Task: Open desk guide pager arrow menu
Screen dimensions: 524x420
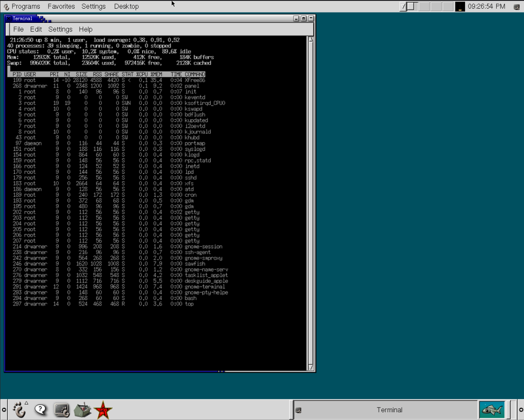Action: click(x=403, y=6)
